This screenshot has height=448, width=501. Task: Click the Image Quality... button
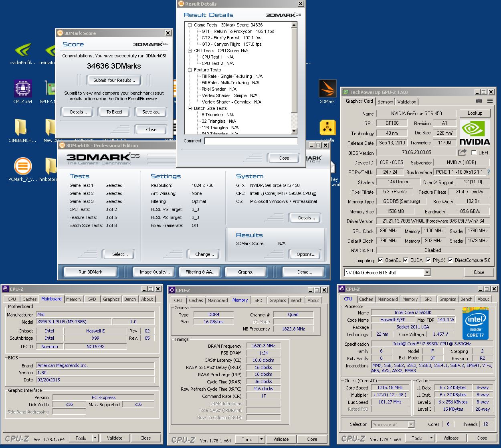[154, 272]
